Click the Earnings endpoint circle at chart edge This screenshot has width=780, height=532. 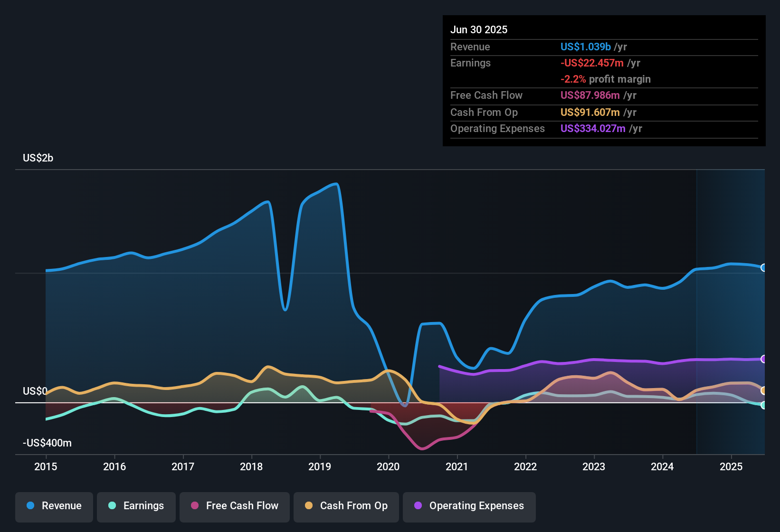(763, 405)
